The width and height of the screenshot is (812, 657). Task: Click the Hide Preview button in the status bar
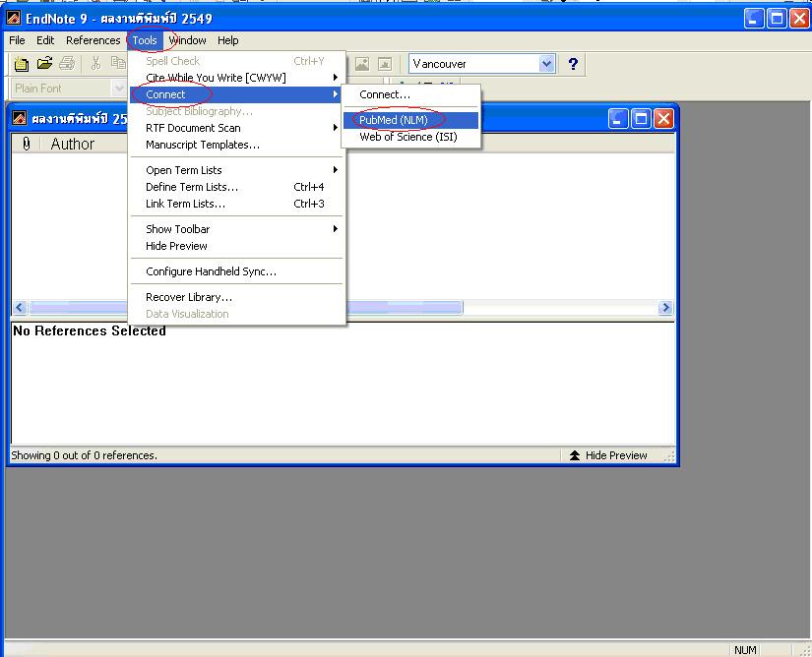[x=608, y=455]
